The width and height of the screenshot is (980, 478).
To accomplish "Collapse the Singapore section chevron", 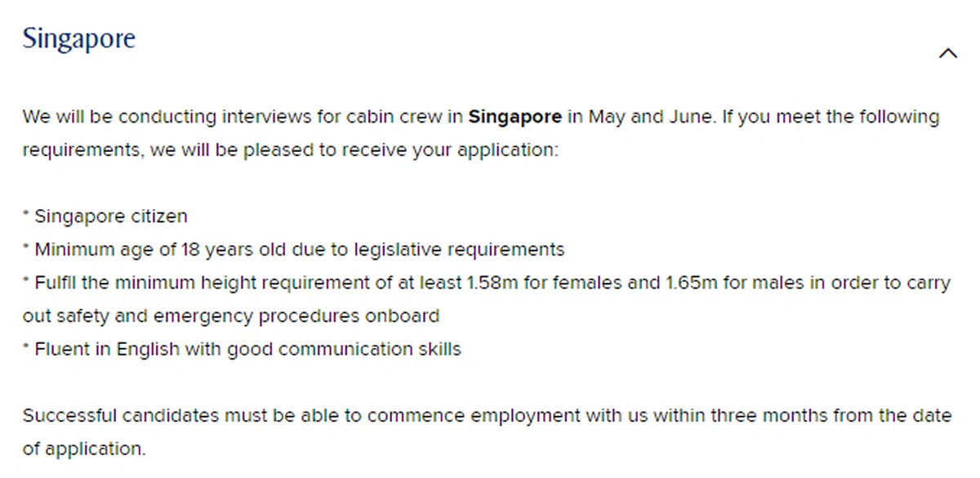I will [947, 54].
